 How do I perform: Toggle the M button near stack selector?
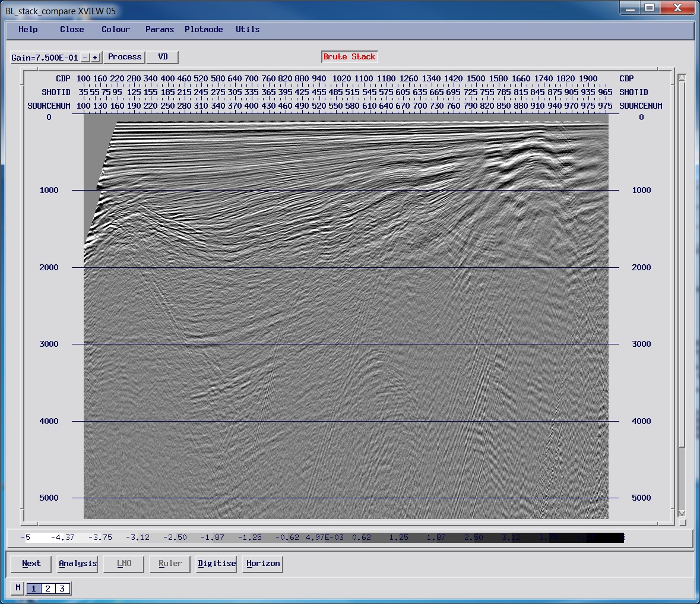pos(17,589)
